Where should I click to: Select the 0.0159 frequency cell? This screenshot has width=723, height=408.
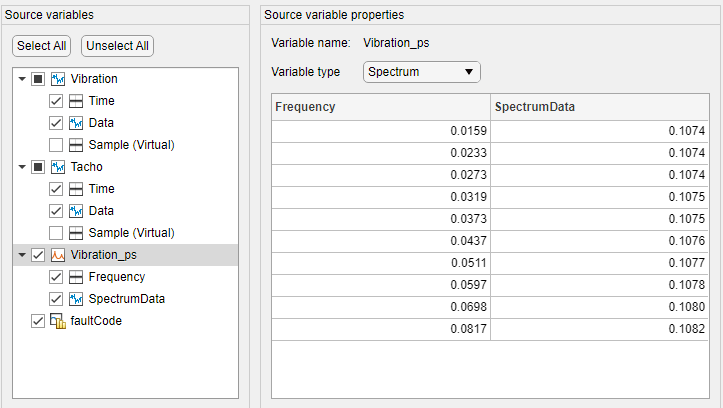381,129
